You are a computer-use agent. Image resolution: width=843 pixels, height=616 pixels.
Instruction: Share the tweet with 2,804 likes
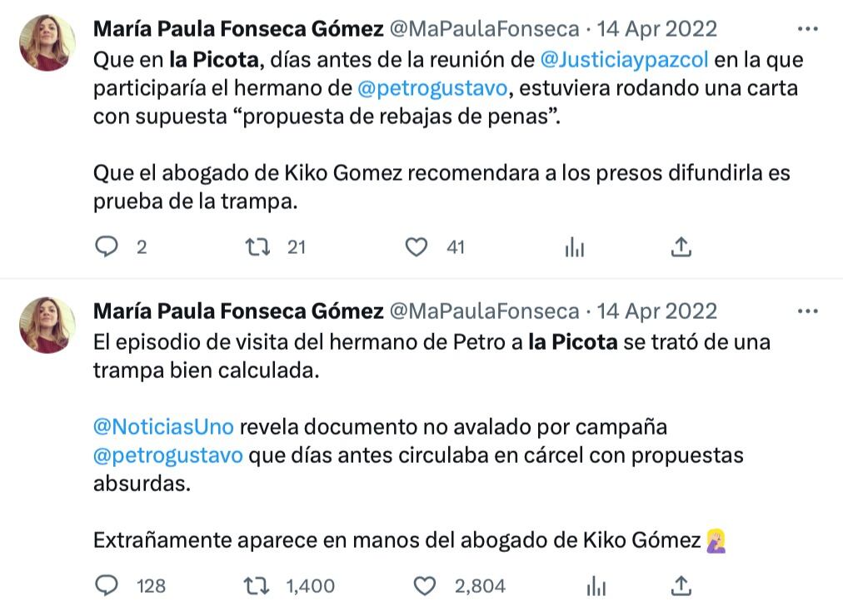(681, 586)
